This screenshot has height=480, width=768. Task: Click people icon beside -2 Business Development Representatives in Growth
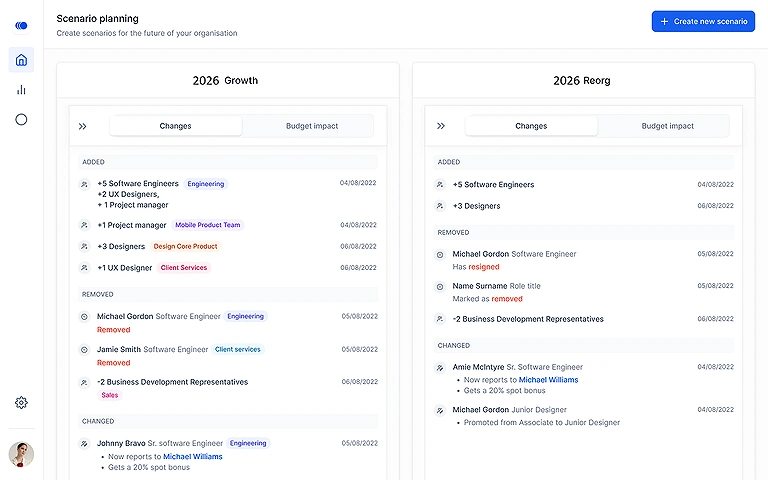pos(84,383)
